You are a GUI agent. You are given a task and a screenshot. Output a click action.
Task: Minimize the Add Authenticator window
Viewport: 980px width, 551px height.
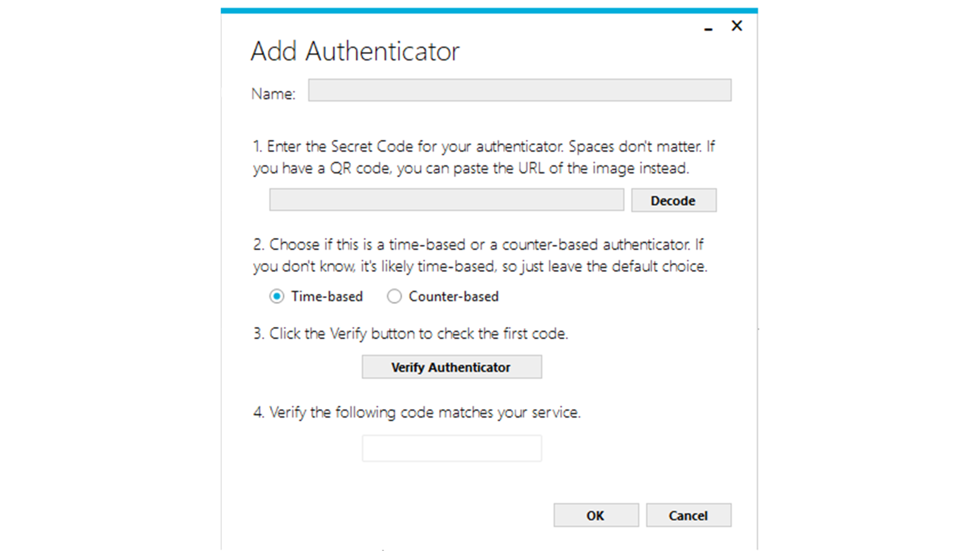click(x=709, y=28)
